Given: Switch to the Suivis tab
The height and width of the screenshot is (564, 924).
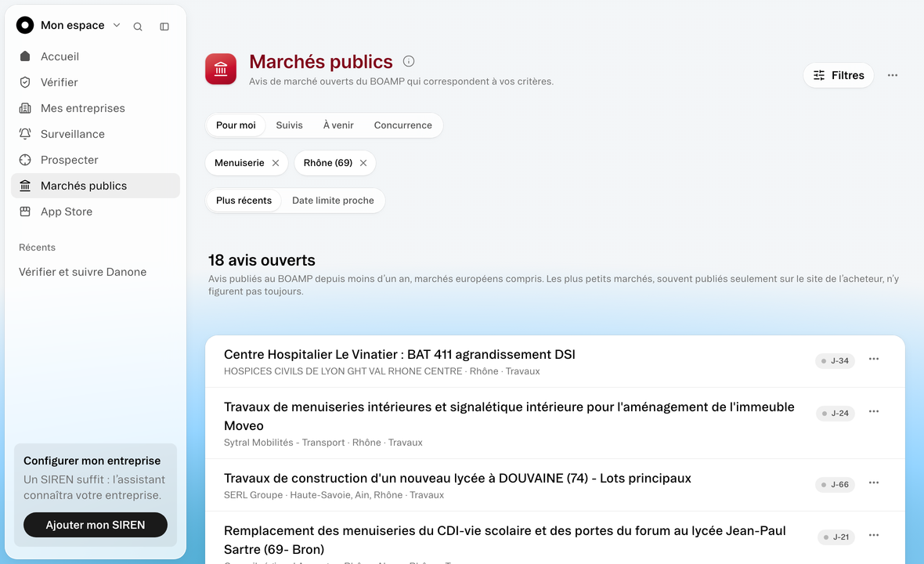Looking at the screenshot, I should tap(290, 125).
